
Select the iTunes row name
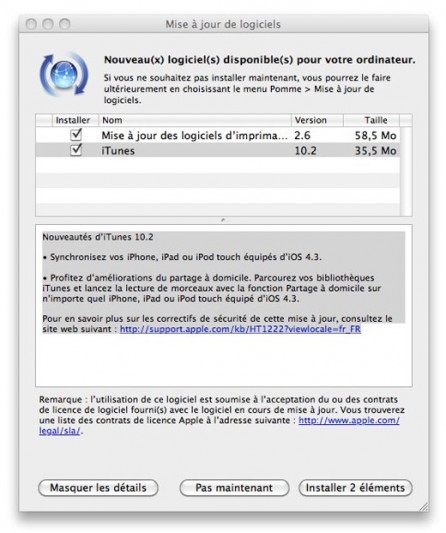click(118, 151)
